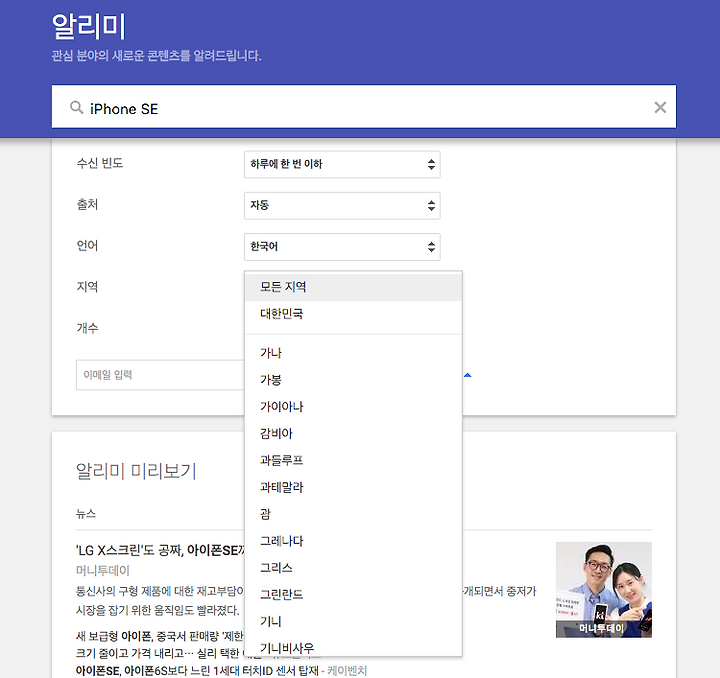Pick 그리스 from region list
Viewport: 720px width, 678px height.
tap(353, 568)
